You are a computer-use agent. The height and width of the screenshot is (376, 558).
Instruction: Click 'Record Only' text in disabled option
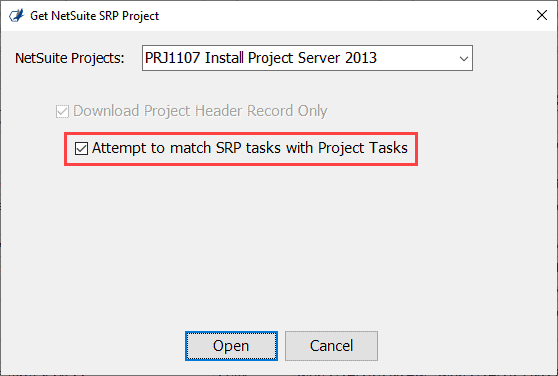click(x=287, y=111)
